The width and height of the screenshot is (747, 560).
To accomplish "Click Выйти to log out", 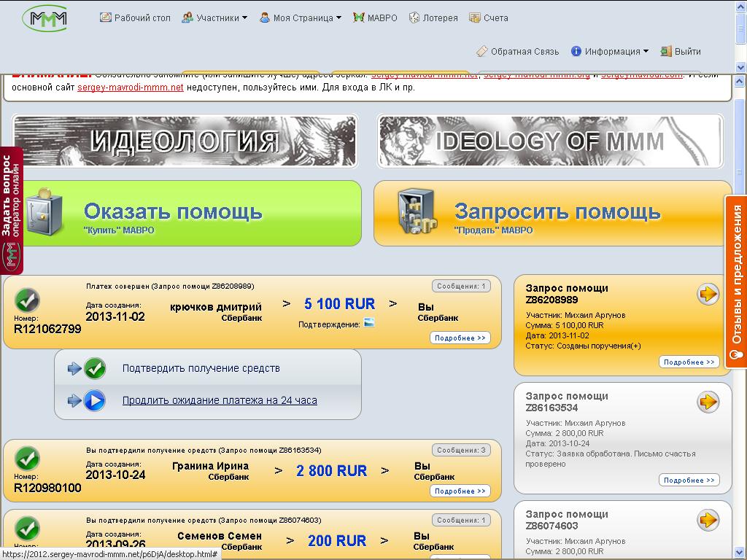I will click(681, 52).
